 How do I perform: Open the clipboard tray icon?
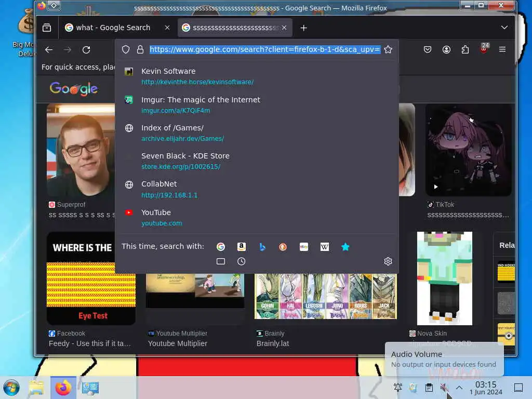[x=429, y=387]
